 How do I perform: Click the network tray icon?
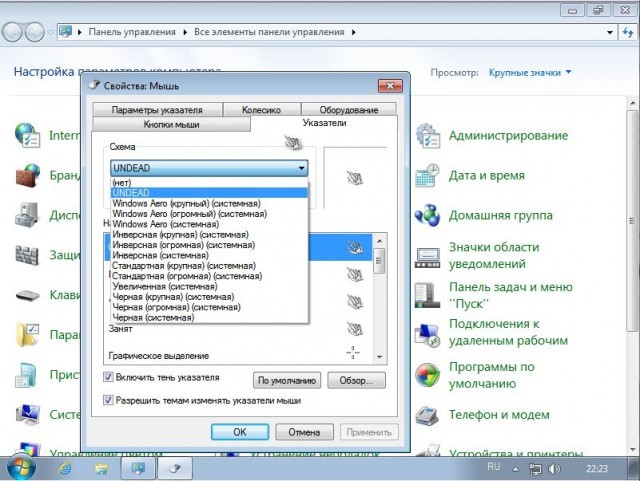pos(535,469)
